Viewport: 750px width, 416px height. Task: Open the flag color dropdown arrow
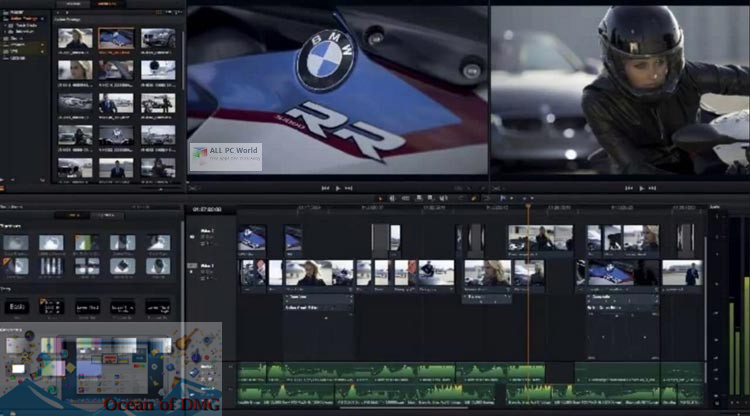[512, 199]
